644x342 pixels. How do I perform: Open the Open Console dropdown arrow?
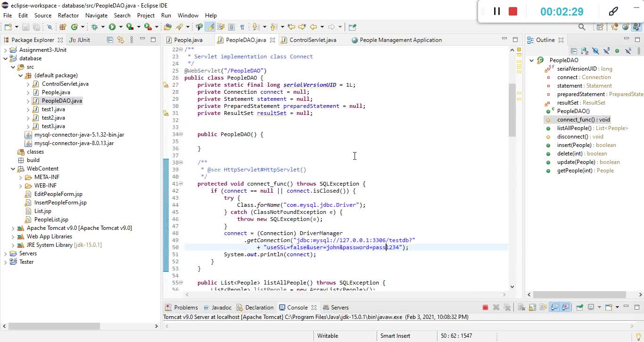[618, 308]
